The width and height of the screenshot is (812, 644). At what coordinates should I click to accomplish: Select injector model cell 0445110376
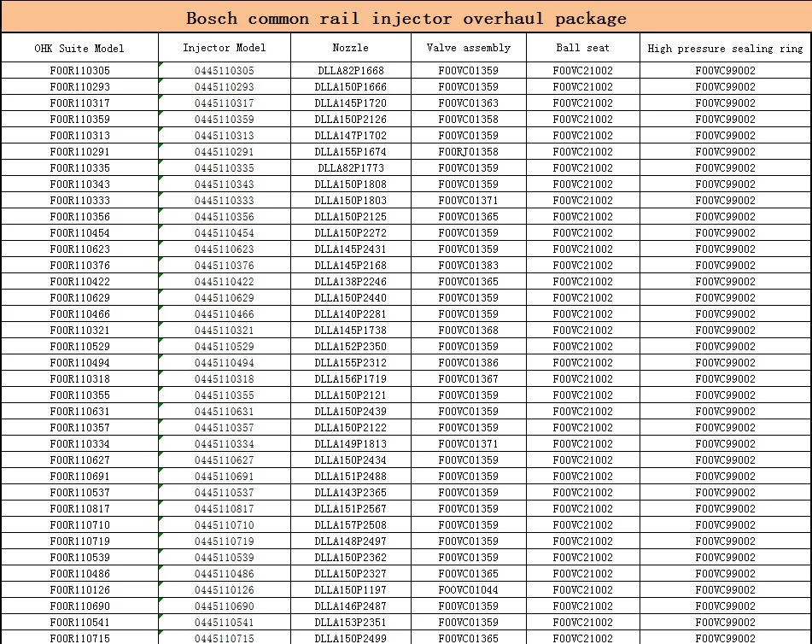pos(225,266)
